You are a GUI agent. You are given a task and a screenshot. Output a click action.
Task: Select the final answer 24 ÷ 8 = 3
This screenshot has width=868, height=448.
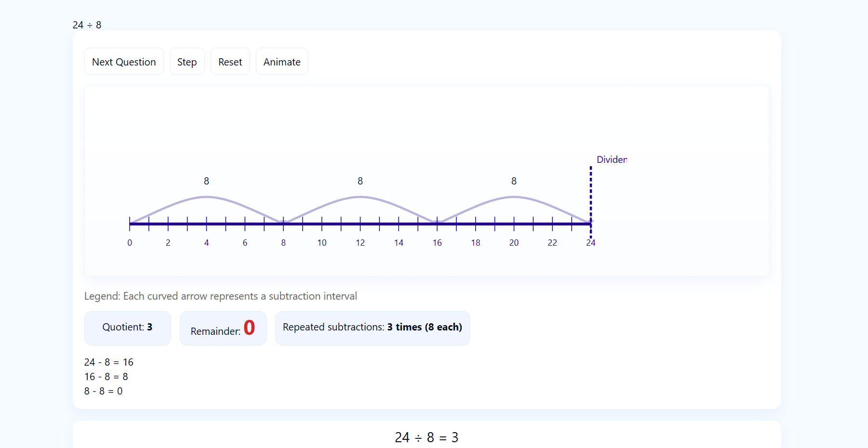coord(426,437)
